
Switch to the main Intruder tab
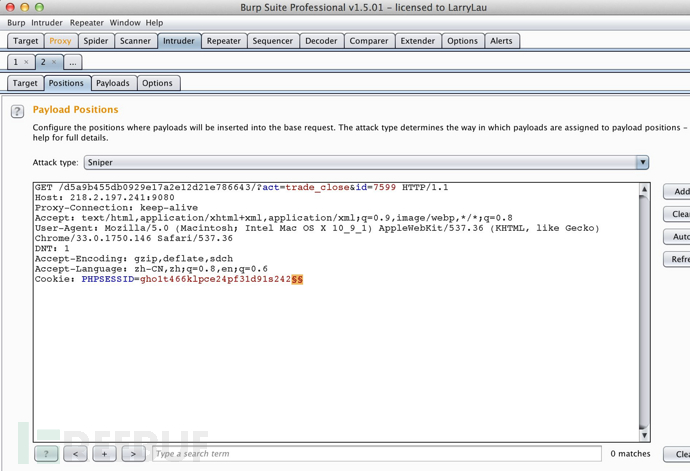point(179,41)
